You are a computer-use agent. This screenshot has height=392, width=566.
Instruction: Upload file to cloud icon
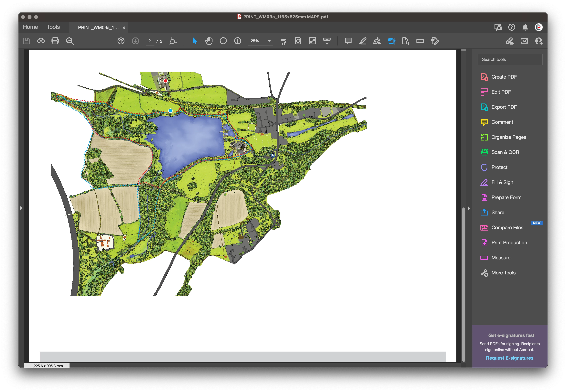(41, 41)
